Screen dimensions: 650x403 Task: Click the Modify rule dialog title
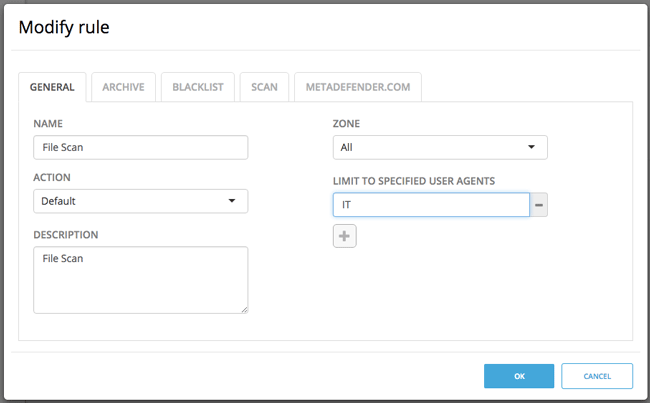click(x=64, y=27)
